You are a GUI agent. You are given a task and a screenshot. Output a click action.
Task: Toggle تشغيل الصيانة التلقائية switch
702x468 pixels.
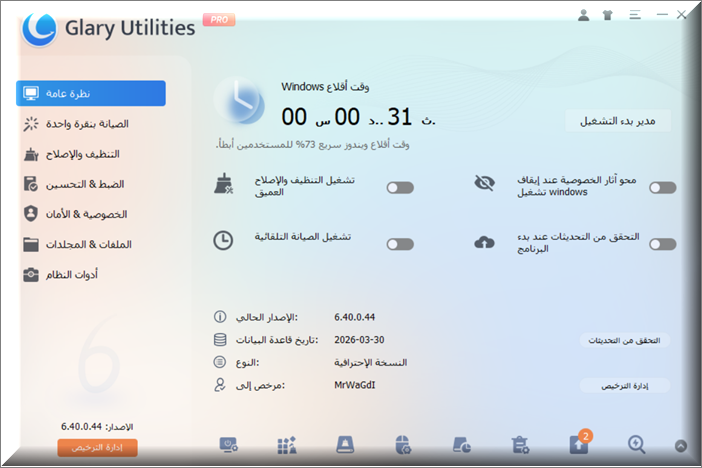400,244
